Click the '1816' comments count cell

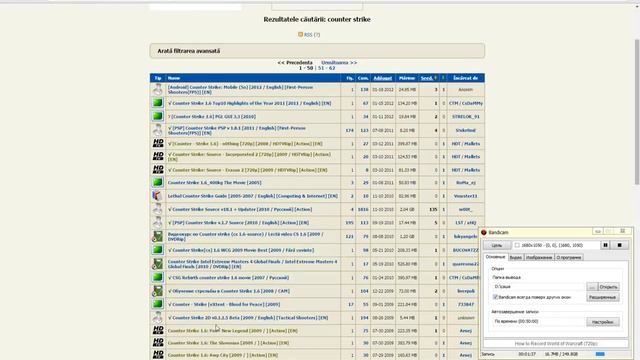[363, 209]
